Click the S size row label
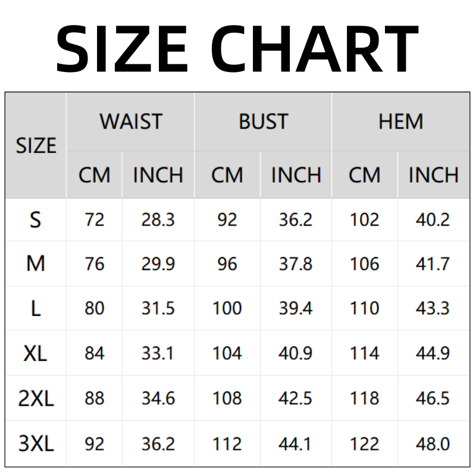Image resolution: width=476 pixels, height=476 pixels. tap(36, 220)
